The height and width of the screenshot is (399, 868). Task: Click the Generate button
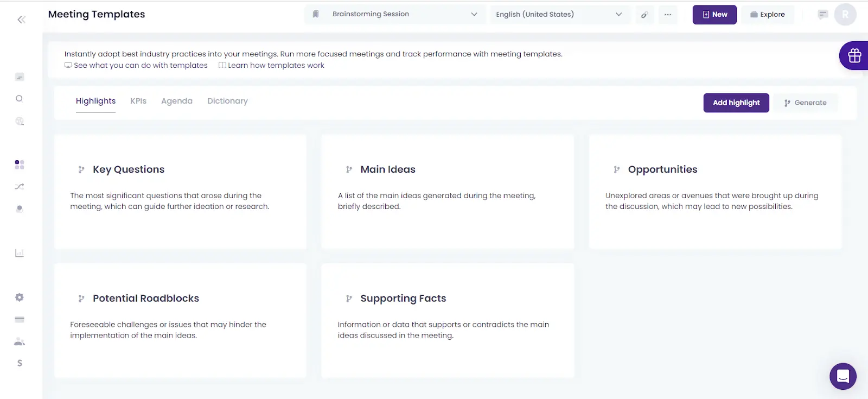805,103
